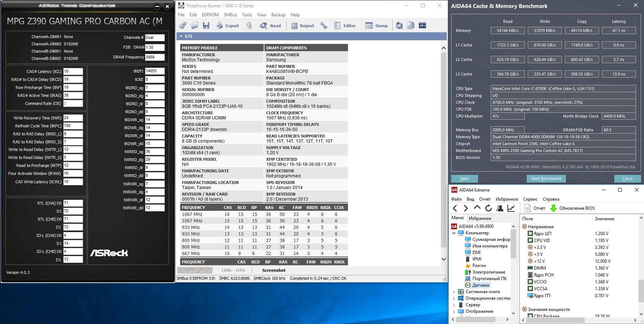Screen dimensions: 644x324
Task: Click Save in Cache & Memory Benchmark
Action: point(464,179)
